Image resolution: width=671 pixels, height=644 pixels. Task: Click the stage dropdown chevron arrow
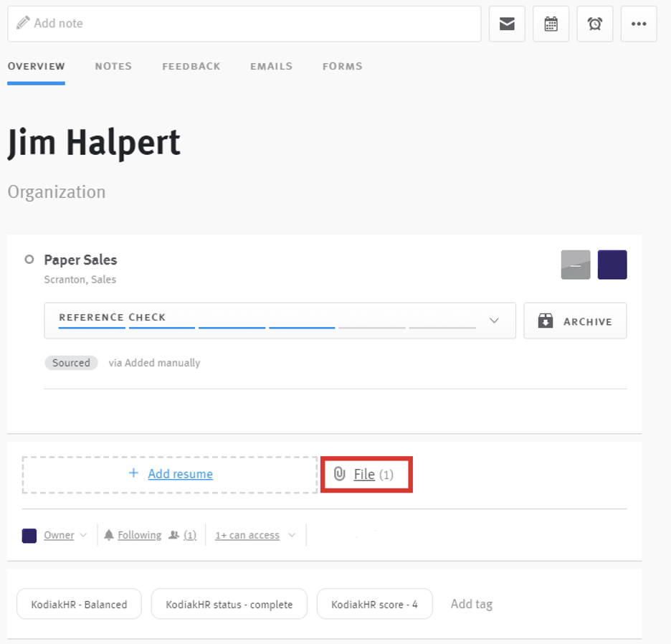point(494,321)
